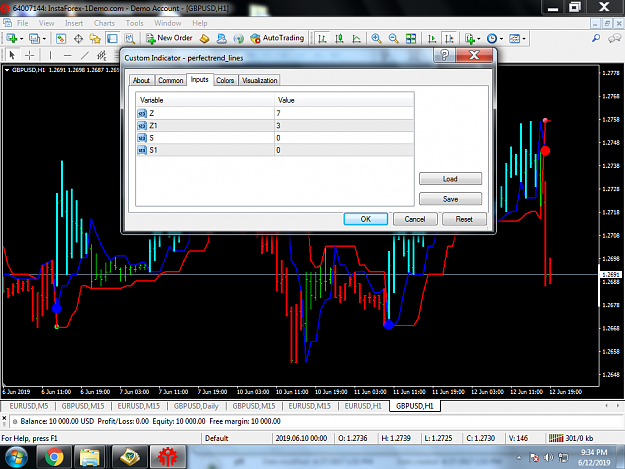Open the Navigator folder-star icon

pyautogui.click(x=95, y=39)
